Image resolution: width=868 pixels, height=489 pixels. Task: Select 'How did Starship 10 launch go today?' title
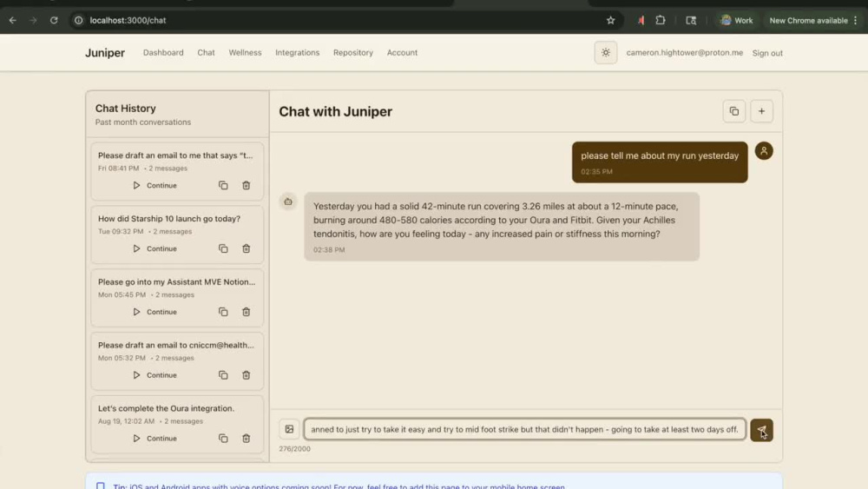click(x=169, y=219)
